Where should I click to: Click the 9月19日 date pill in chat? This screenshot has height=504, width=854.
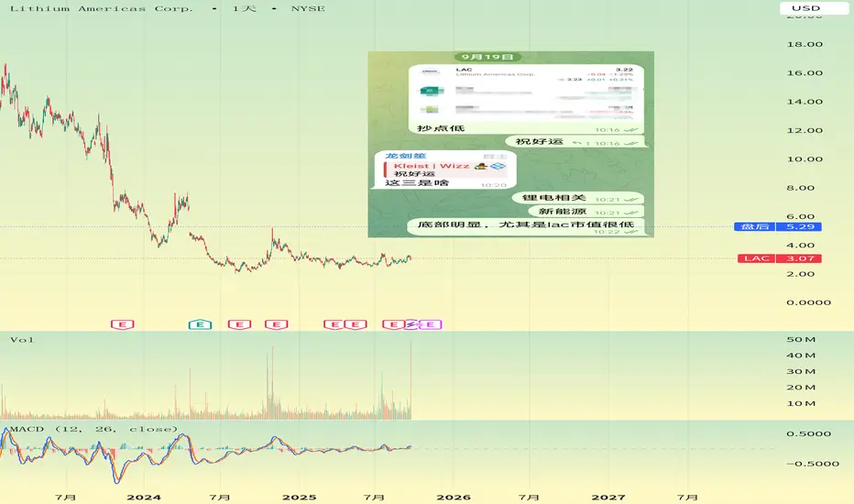pyautogui.click(x=487, y=57)
